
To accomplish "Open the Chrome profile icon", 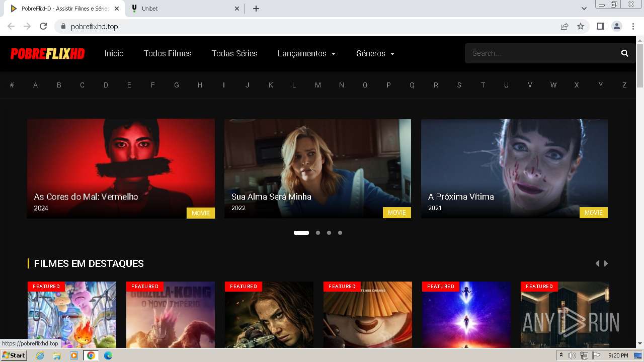I will pyautogui.click(x=617, y=26).
